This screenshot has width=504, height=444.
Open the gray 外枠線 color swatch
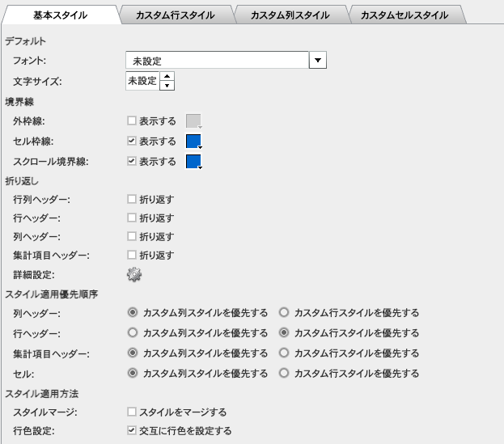click(x=194, y=121)
